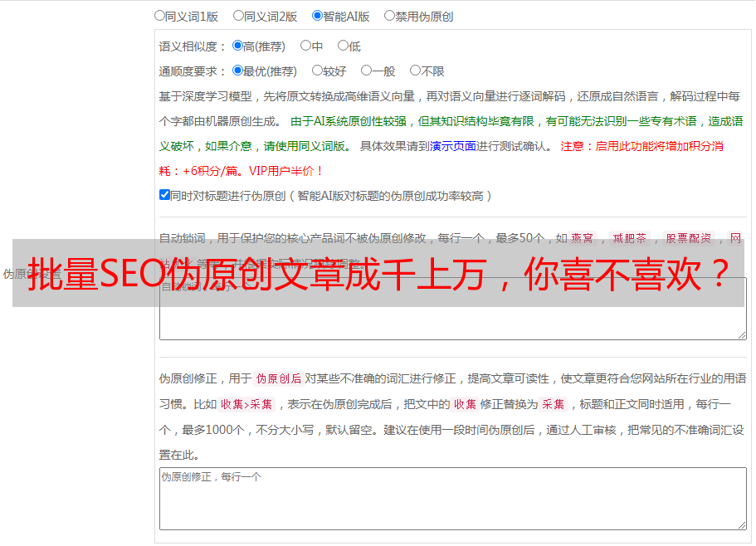The image size is (756, 546).
Task: Open the 演示页面 link
Action: pyautogui.click(x=453, y=146)
